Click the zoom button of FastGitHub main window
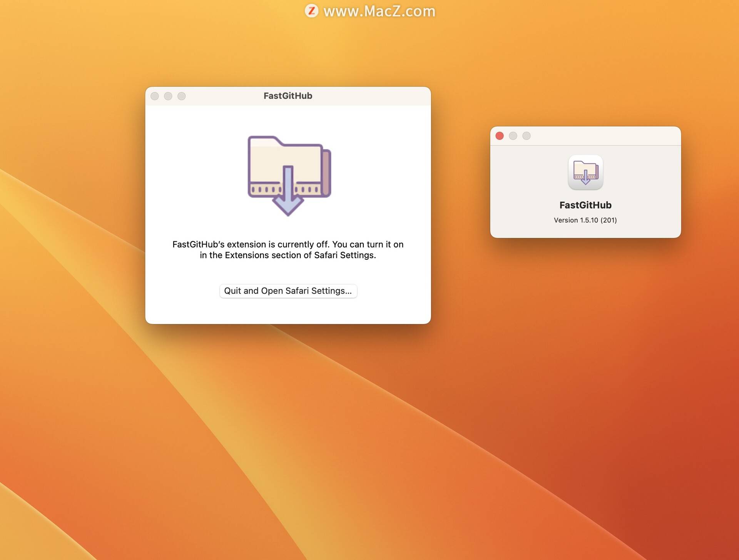Image resolution: width=739 pixels, height=560 pixels. point(182,96)
